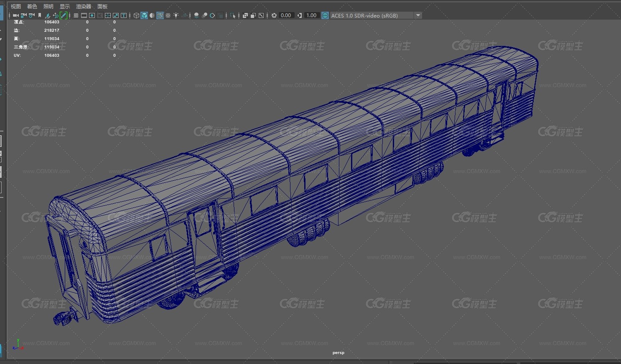Open the 面板 (Panels) menu
This screenshot has height=364, width=621.
point(102,6)
